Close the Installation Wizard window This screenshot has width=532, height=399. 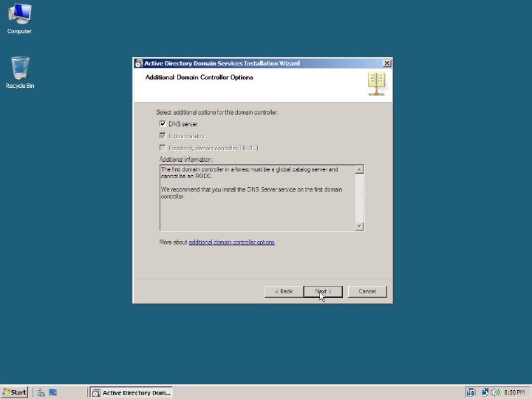386,64
